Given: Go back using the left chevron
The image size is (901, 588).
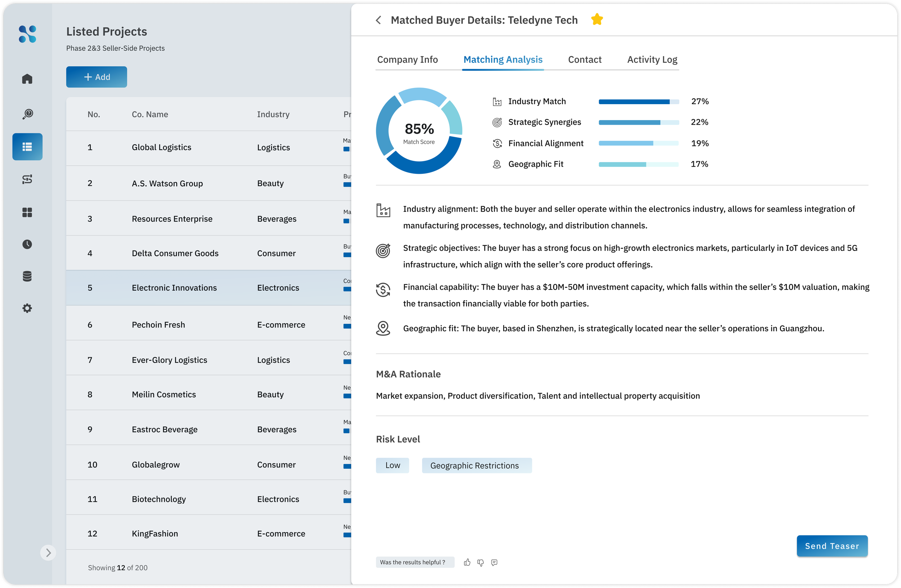Looking at the screenshot, I should tap(378, 20).
